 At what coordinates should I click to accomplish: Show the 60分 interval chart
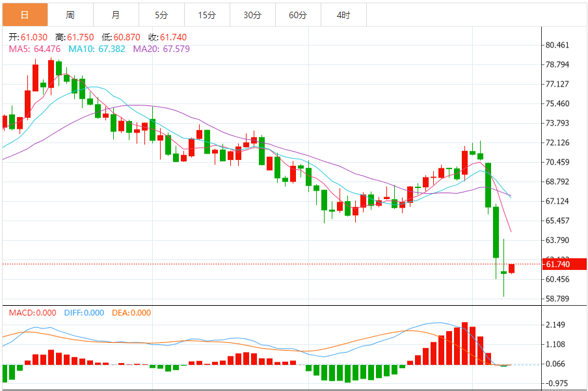(x=298, y=15)
